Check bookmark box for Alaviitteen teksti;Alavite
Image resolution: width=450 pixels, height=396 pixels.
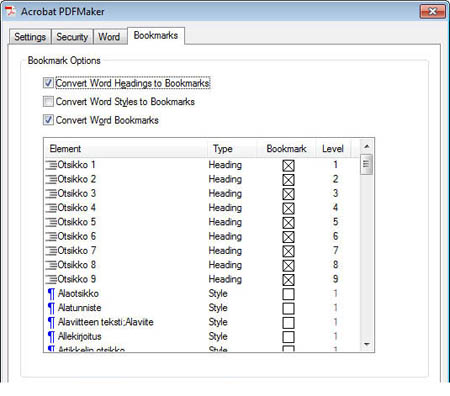point(288,323)
